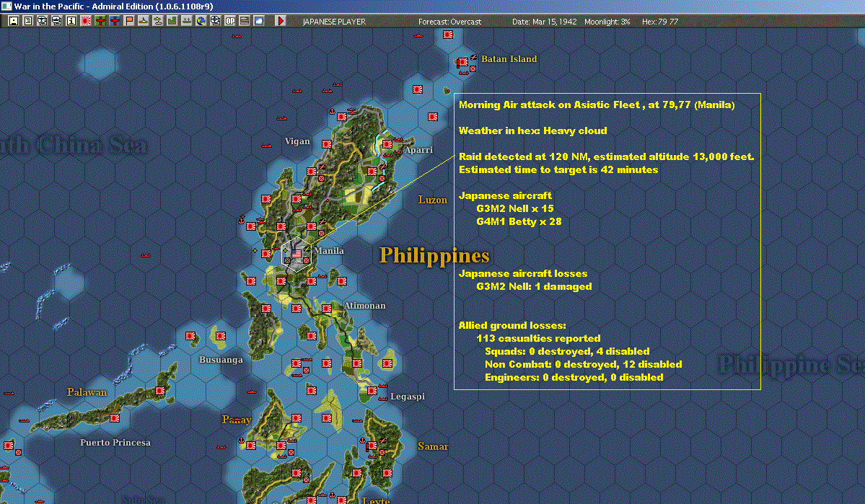This screenshot has width=865, height=504.
Task: Click the Japanese unit marker right of Vigan
Action: click(327, 144)
